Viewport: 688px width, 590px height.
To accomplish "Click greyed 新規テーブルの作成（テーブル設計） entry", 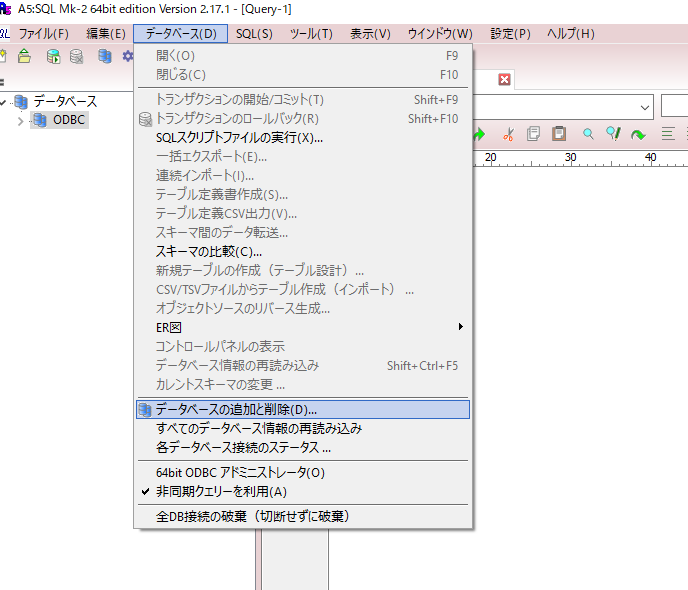I will pos(303,270).
